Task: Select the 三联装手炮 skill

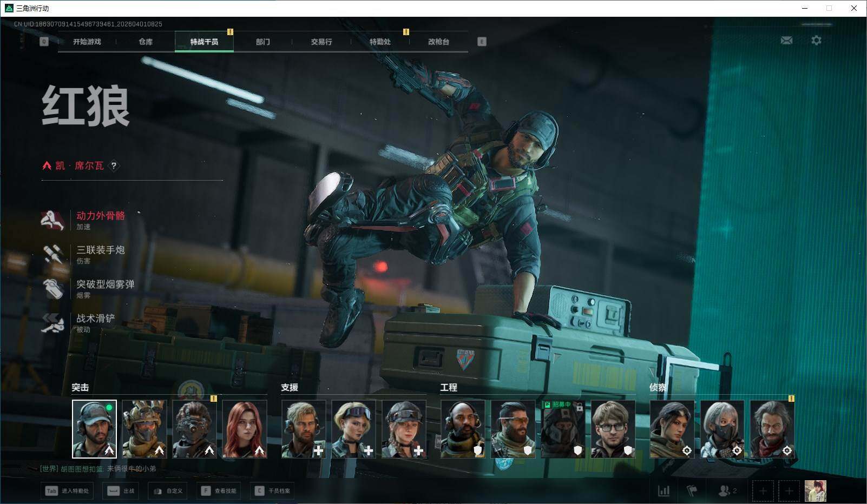Action: tap(84, 254)
